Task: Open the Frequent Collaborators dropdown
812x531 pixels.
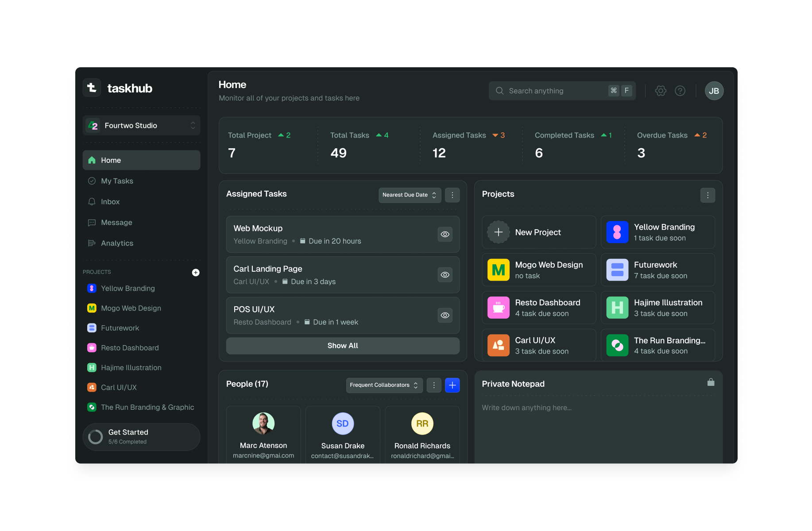Action: point(383,385)
